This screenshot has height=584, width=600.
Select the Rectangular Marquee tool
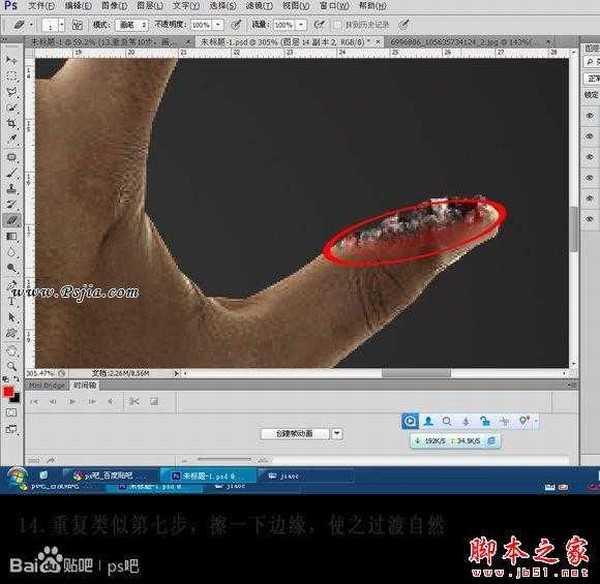(x=11, y=74)
